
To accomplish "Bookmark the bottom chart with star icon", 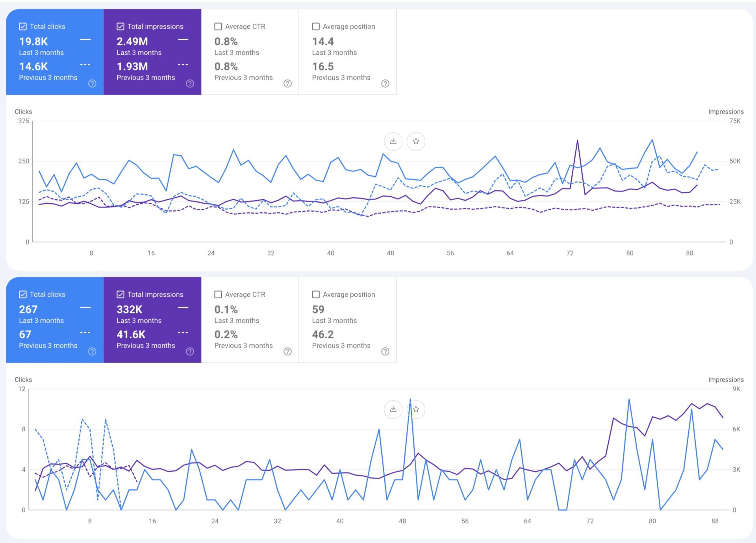I will [415, 409].
